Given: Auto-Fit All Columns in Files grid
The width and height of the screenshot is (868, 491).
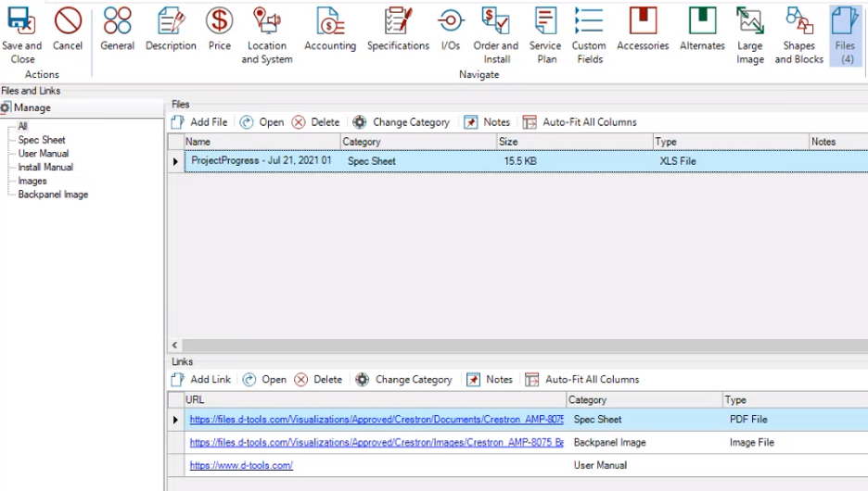Looking at the screenshot, I should (x=580, y=122).
